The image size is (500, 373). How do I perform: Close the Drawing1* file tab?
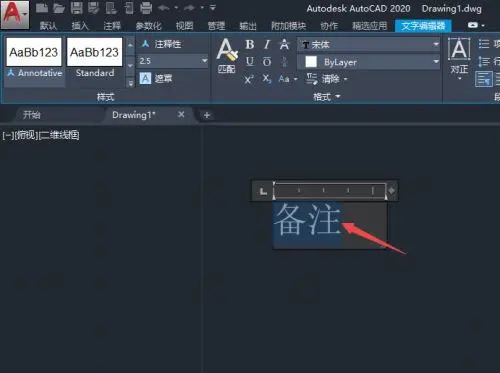point(181,115)
